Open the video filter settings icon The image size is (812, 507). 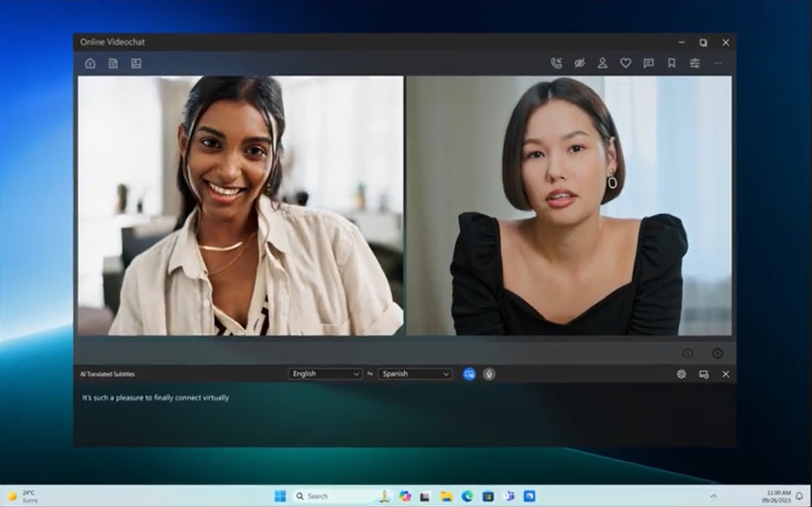[694, 63]
